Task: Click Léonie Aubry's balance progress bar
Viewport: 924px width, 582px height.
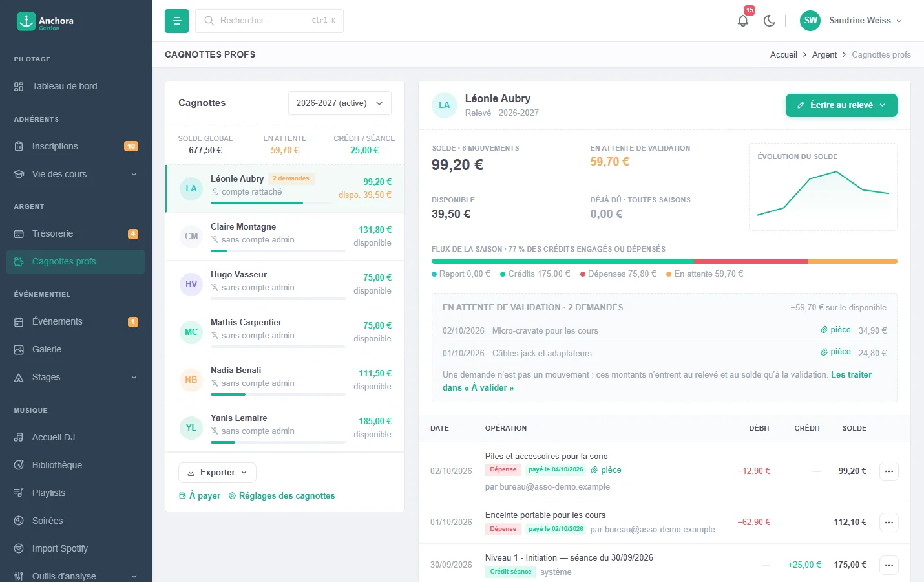Action: coord(271,203)
